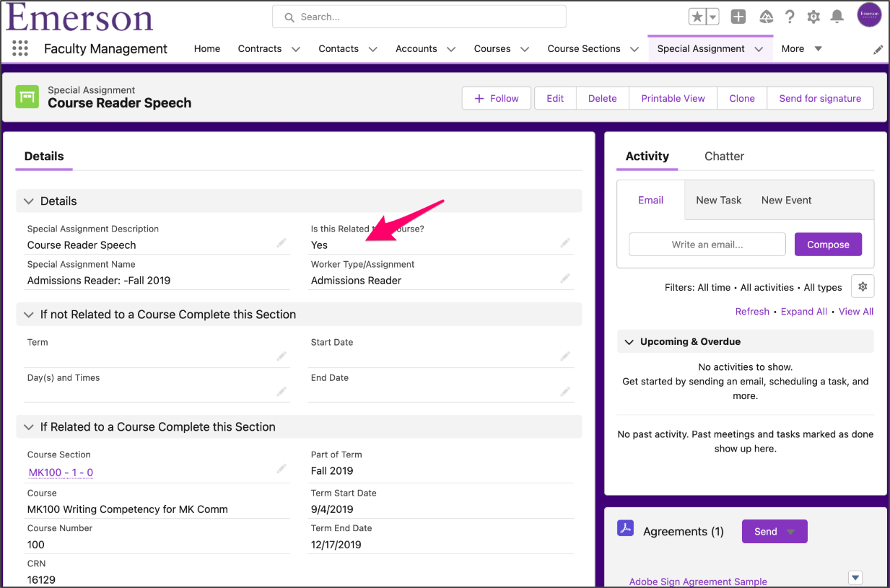Click the Follow button

[497, 98]
